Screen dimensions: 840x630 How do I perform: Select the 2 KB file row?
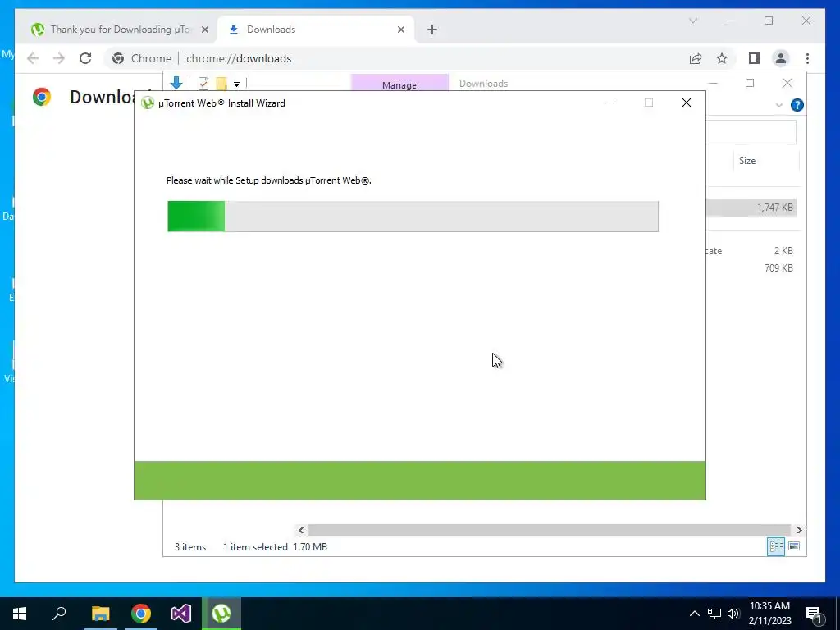(751, 251)
